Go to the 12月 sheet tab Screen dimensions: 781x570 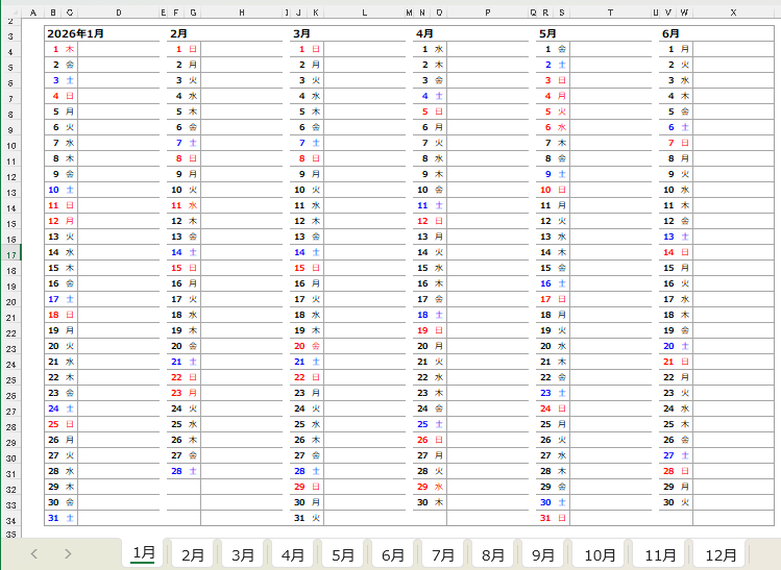point(720,554)
